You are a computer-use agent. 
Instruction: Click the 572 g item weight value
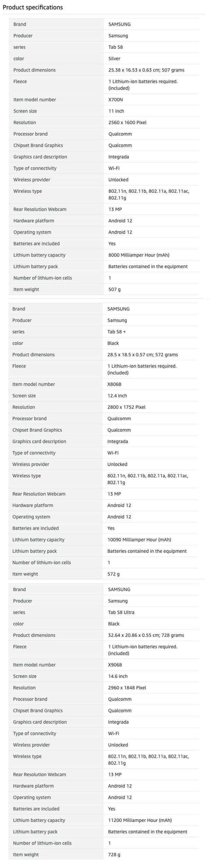pos(113,574)
